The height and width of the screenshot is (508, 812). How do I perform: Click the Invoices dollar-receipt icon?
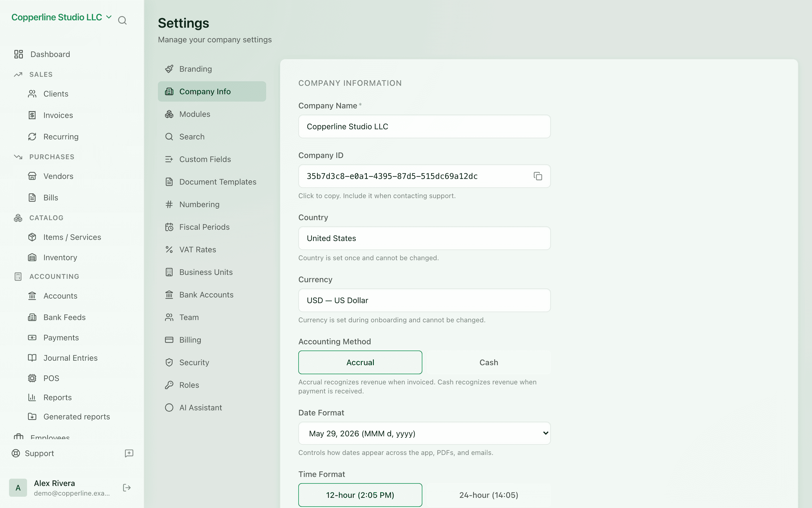pyautogui.click(x=32, y=115)
